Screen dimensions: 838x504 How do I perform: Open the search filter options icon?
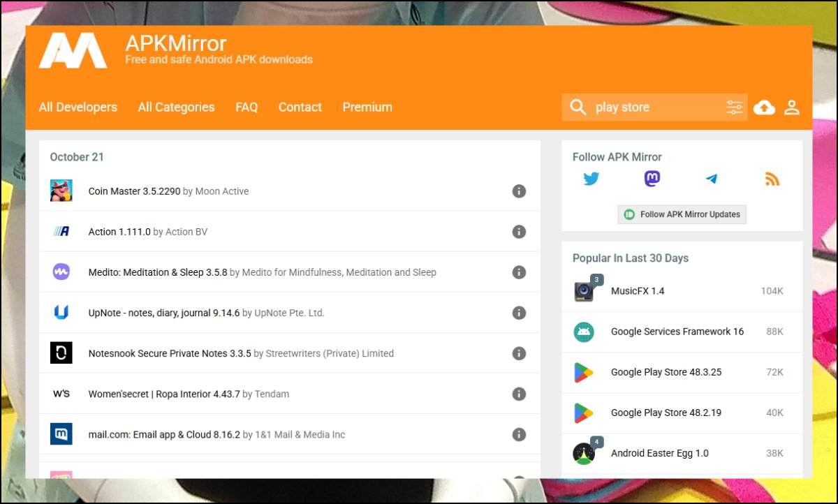(x=735, y=107)
